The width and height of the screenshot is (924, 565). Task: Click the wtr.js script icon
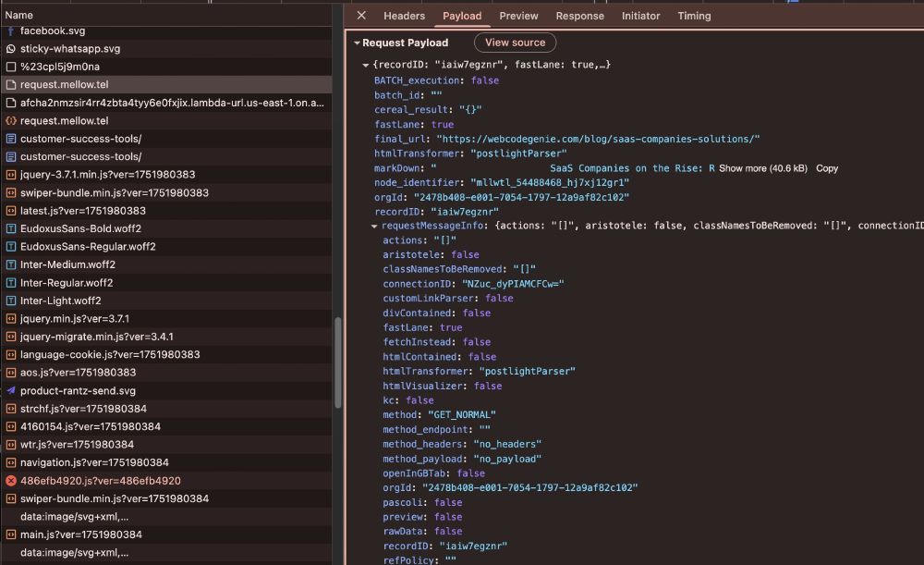[10, 445]
